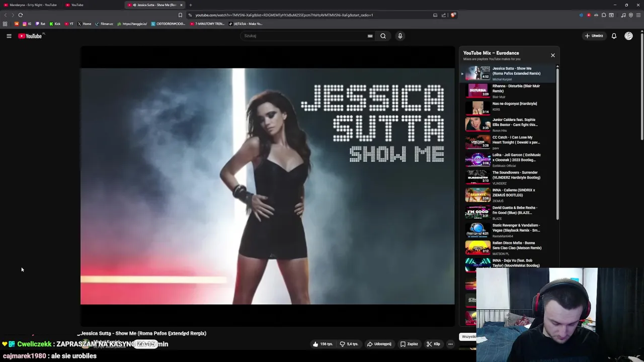Go forward with the browser forward arrow

(12, 15)
